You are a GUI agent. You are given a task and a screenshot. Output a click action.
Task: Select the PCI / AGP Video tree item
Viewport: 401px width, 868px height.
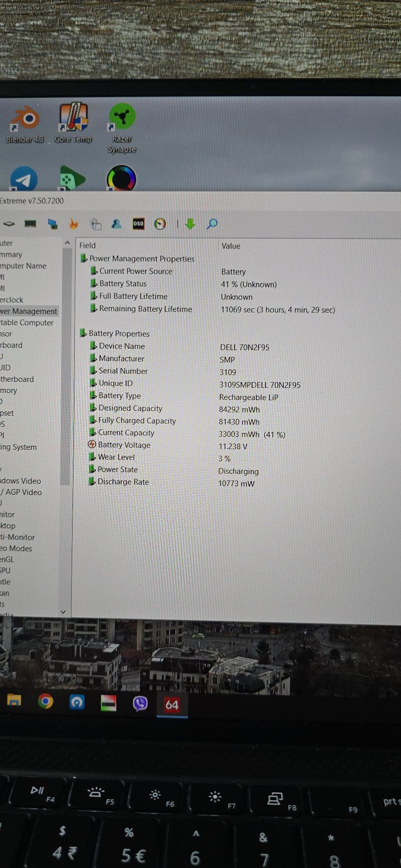(21, 492)
